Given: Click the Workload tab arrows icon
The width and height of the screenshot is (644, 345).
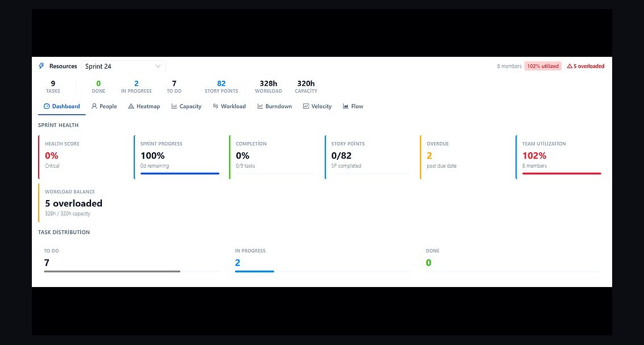Looking at the screenshot, I should [216, 106].
